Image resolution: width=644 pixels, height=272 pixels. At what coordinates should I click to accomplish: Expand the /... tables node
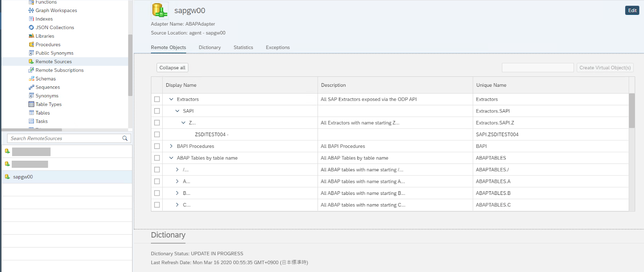pos(177,170)
